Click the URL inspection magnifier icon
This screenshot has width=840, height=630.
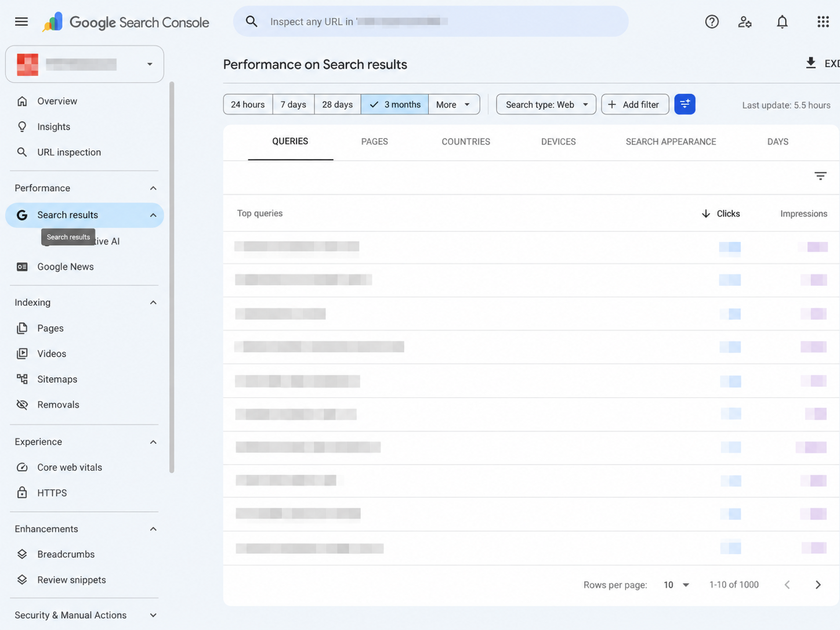click(22, 152)
